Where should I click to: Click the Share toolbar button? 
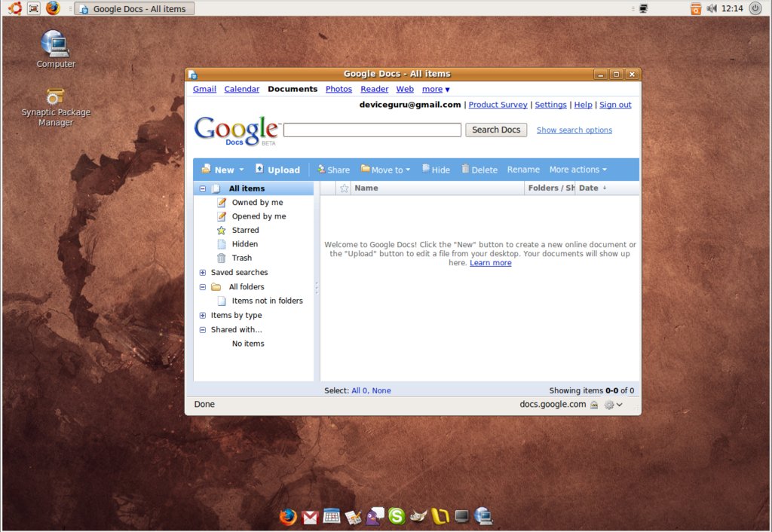(333, 170)
